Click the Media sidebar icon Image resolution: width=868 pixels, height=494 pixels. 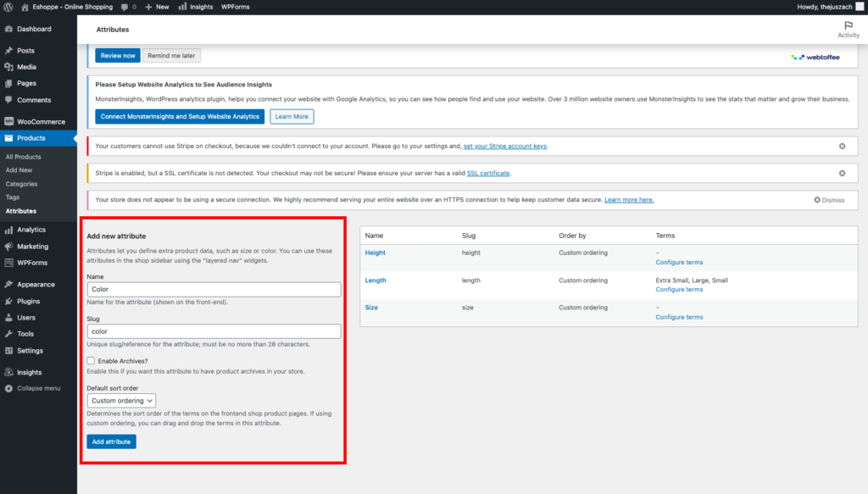coord(8,67)
